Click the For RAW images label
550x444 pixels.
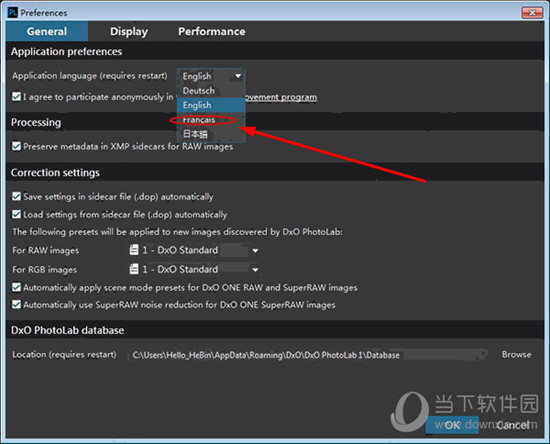tap(46, 250)
